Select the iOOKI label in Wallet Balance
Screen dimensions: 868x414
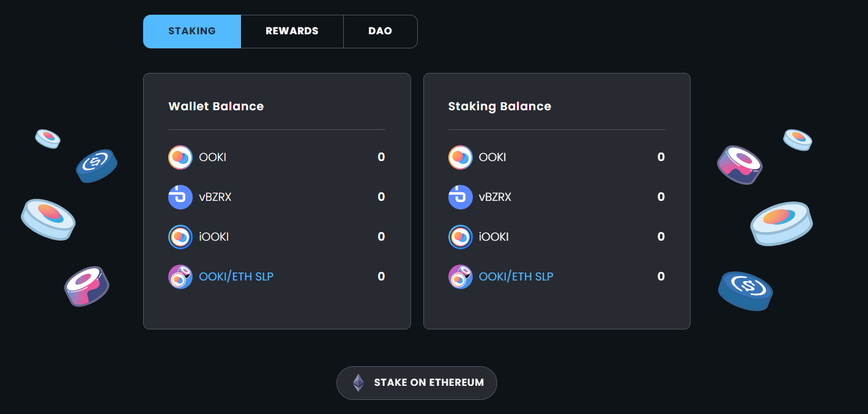click(x=214, y=237)
